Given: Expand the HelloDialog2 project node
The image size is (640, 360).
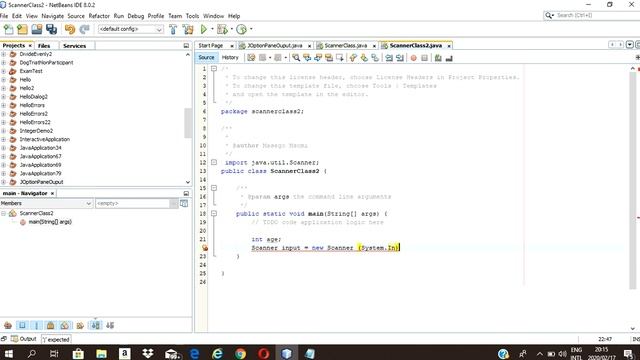Looking at the screenshot, I should click(x=4, y=97).
